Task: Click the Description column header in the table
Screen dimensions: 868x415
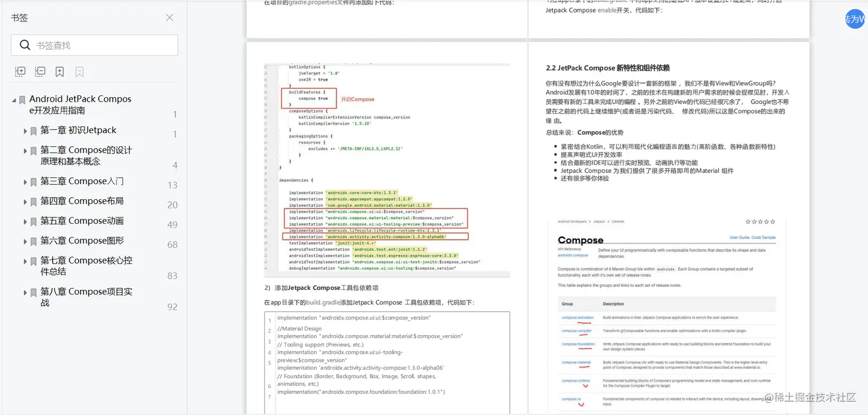Action: (613, 304)
